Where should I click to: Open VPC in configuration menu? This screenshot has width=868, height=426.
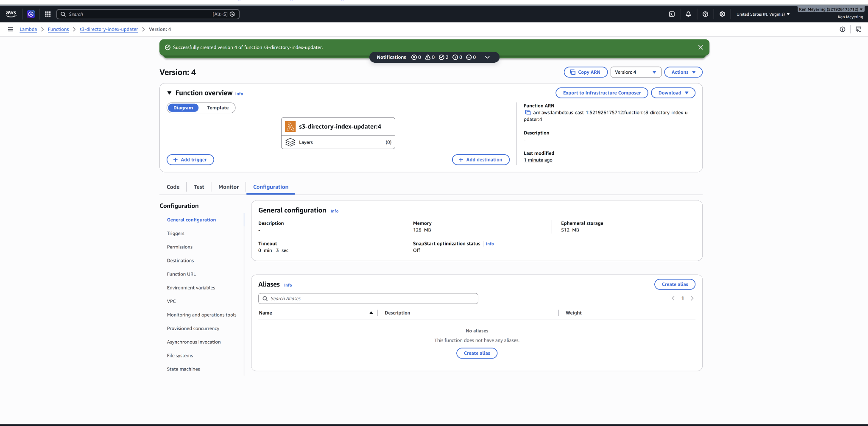171,301
